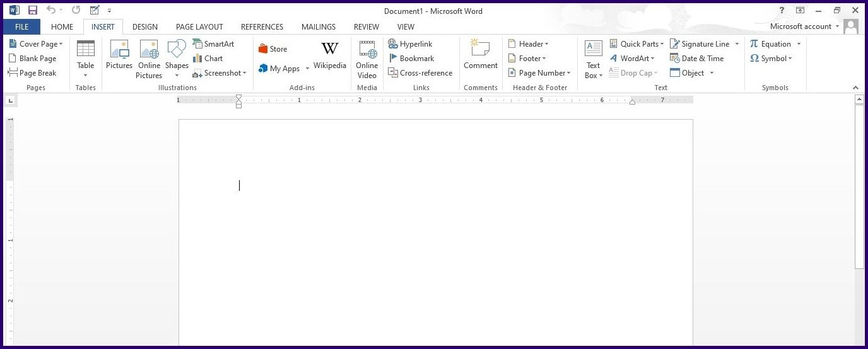868x349 pixels.
Task: Switch to the VIEW tab
Action: tap(406, 27)
